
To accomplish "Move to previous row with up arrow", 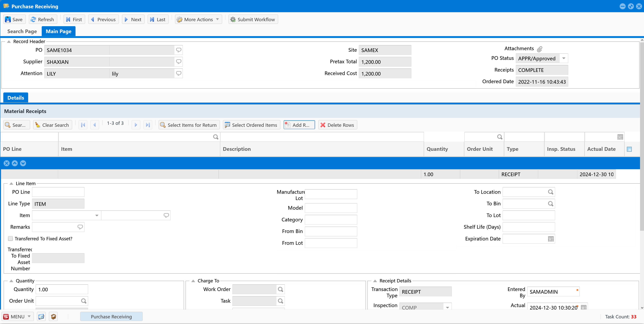I will [x=15, y=163].
